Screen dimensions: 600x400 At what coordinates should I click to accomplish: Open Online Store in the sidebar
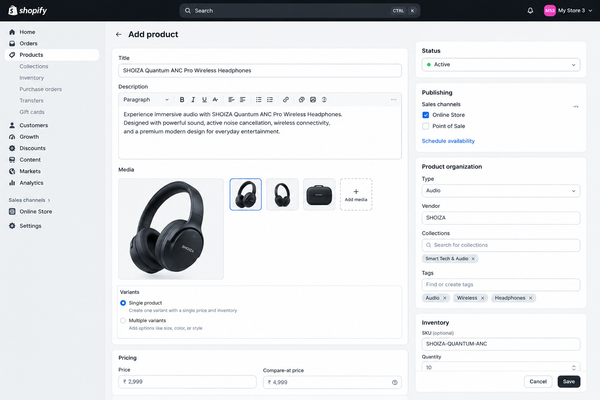[x=36, y=212]
